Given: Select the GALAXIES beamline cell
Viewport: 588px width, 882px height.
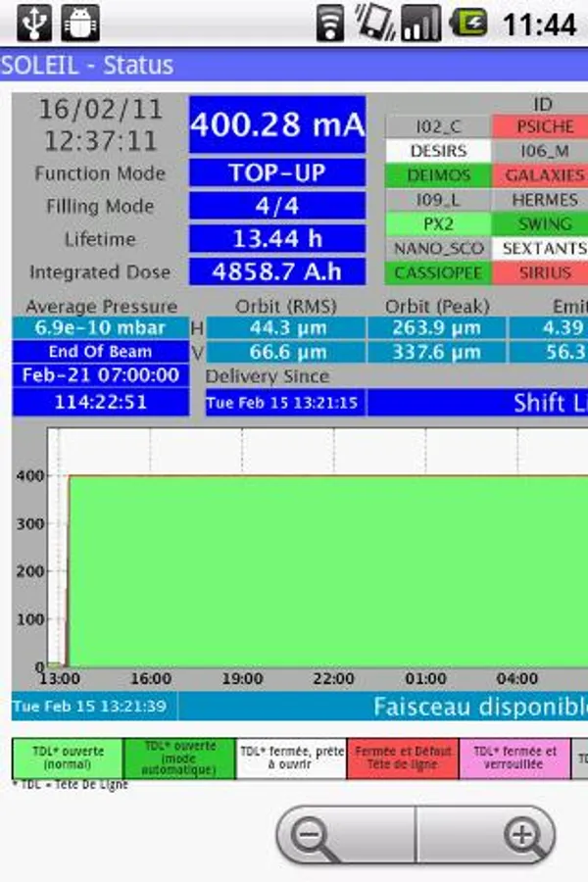Looking at the screenshot, I should pyautogui.click(x=541, y=175).
